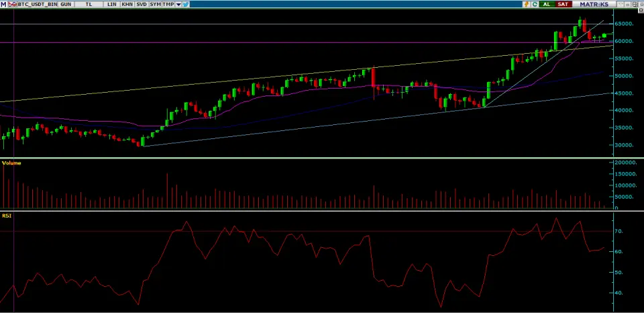
Task: Toggle the SVD button in the toolbar
Action: point(141,4)
